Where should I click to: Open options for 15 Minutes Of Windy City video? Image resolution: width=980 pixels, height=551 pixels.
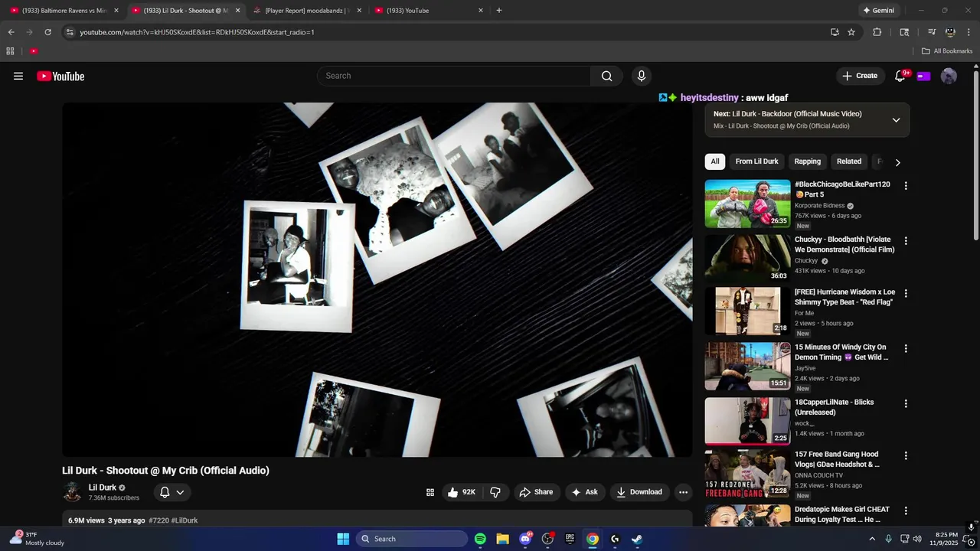[906, 348]
